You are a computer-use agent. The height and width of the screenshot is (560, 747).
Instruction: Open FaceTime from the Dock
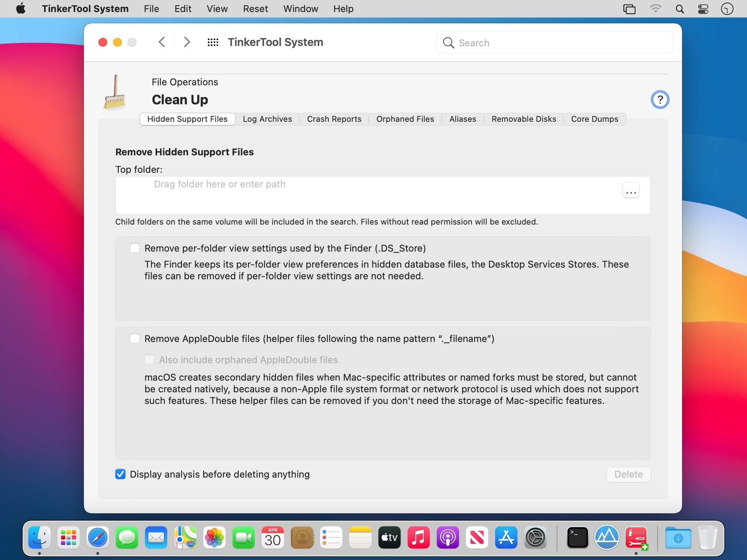(244, 537)
